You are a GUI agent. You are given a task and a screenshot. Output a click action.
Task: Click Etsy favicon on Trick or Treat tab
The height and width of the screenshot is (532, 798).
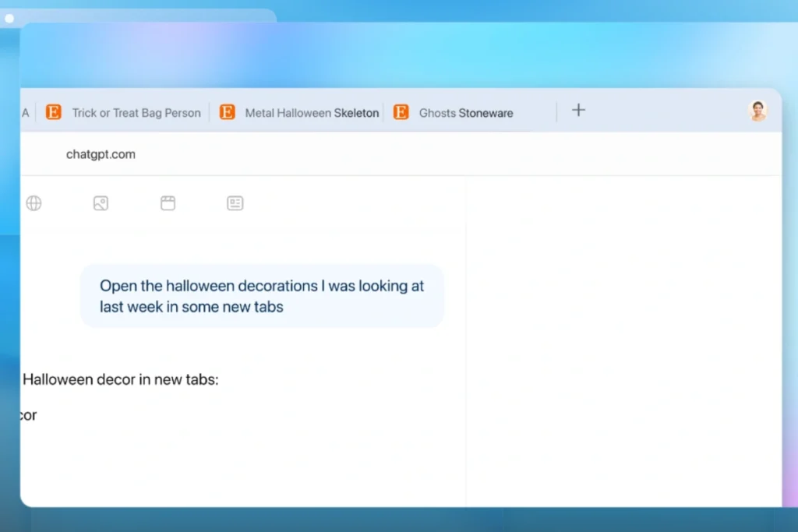(x=54, y=112)
